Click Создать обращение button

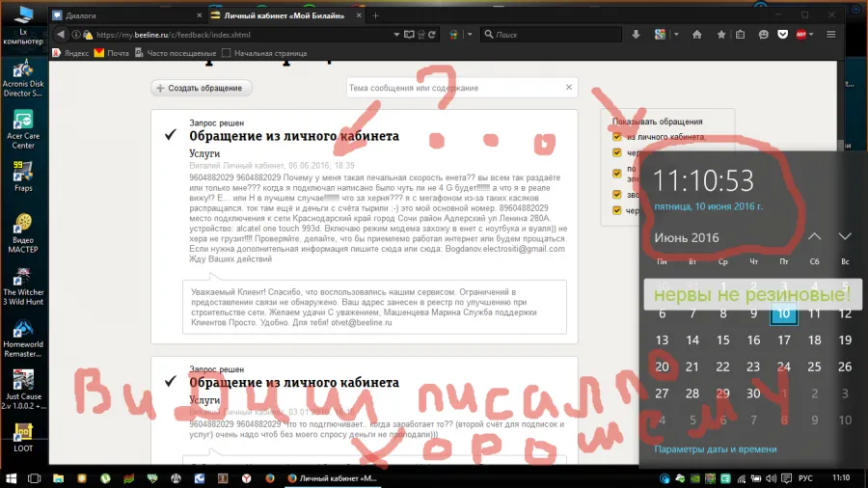(x=201, y=88)
